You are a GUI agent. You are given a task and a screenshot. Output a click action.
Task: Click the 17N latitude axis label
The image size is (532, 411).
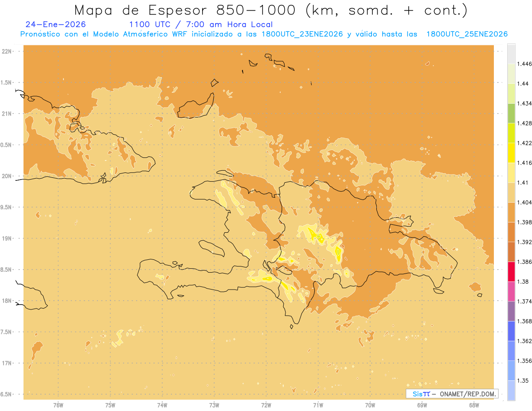[6, 363]
